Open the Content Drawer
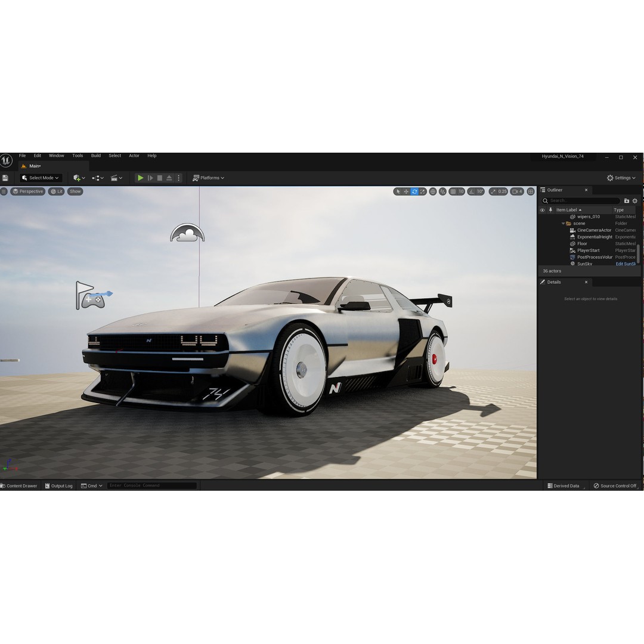Viewport: 644px width, 644px height. (19, 486)
